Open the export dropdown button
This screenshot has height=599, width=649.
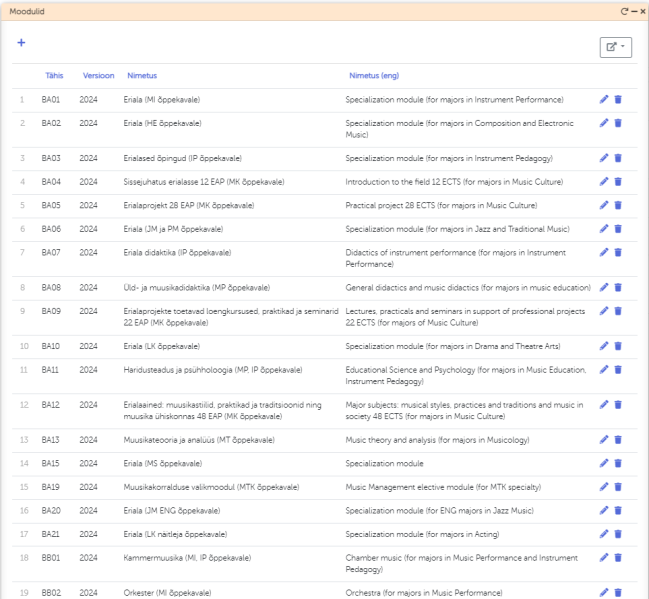point(613,46)
